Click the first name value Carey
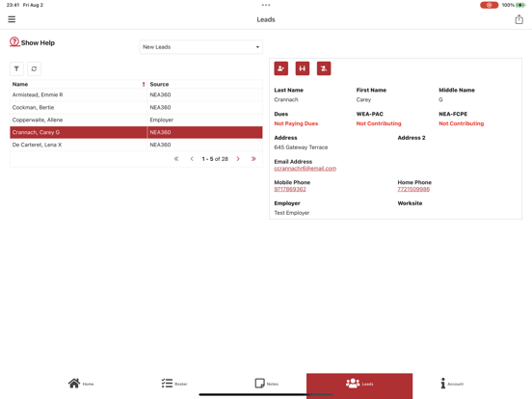 (x=363, y=100)
